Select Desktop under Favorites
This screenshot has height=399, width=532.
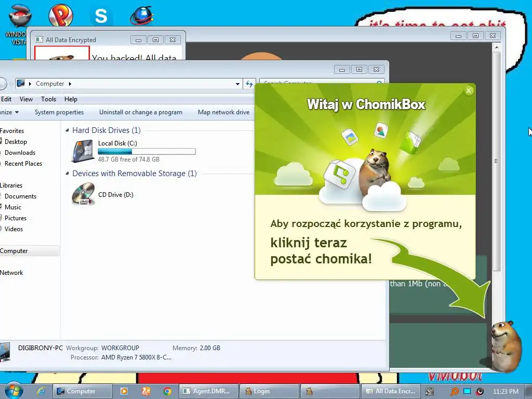click(x=16, y=142)
